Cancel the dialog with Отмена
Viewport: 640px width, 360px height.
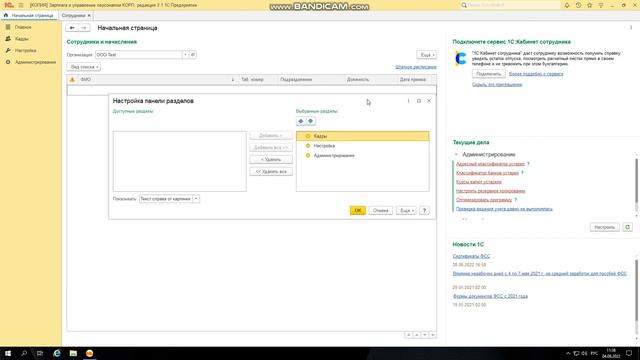[380, 210]
